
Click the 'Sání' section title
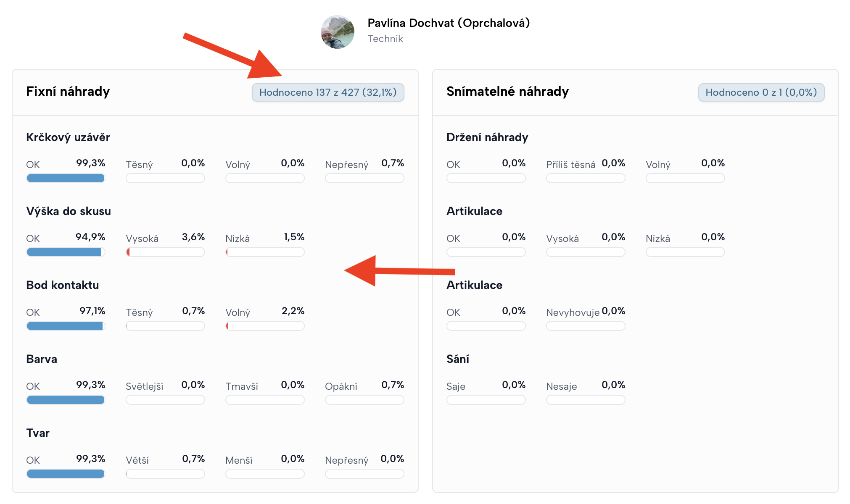pos(457,359)
